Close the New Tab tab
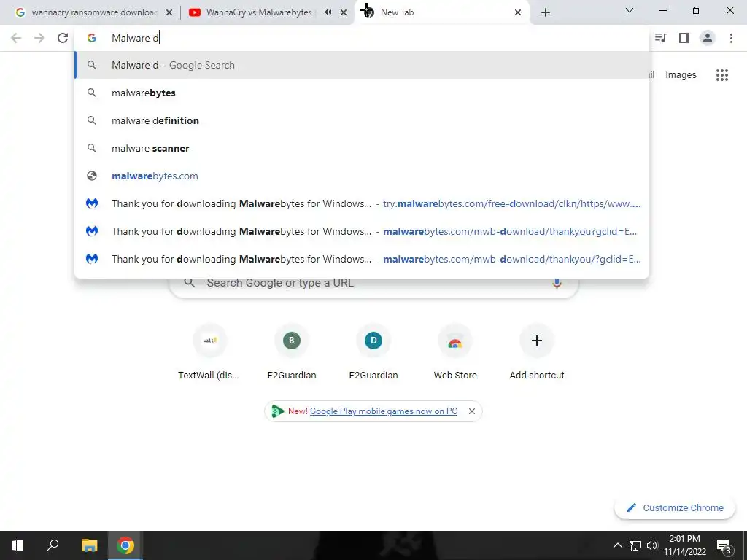Screen dimensions: 747x560 coord(518,13)
